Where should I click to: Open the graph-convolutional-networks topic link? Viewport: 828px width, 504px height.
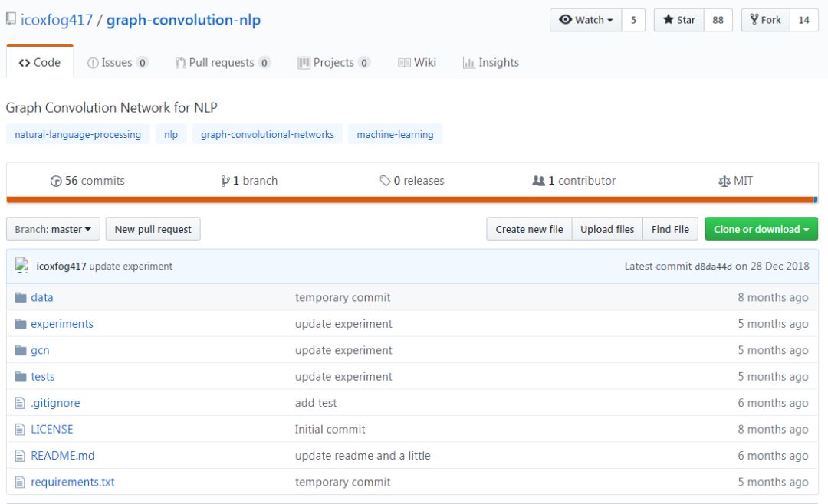pos(268,134)
